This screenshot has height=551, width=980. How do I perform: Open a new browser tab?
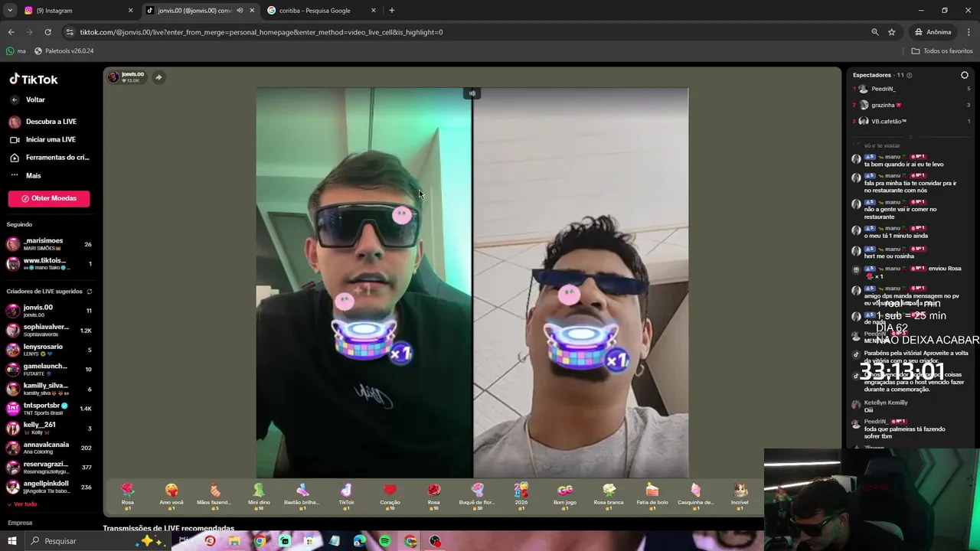392,11
